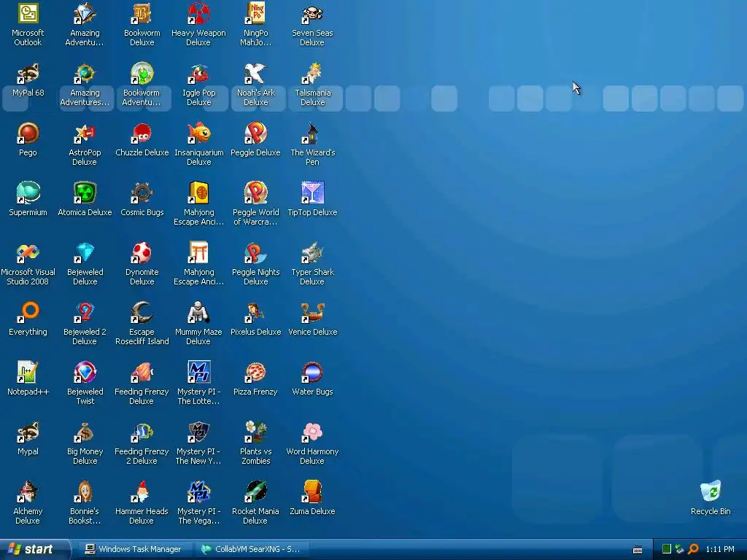This screenshot has height=560, width=747.
Task: Select Alchemy Deluxe icon
Action: (x=28, y=492)
